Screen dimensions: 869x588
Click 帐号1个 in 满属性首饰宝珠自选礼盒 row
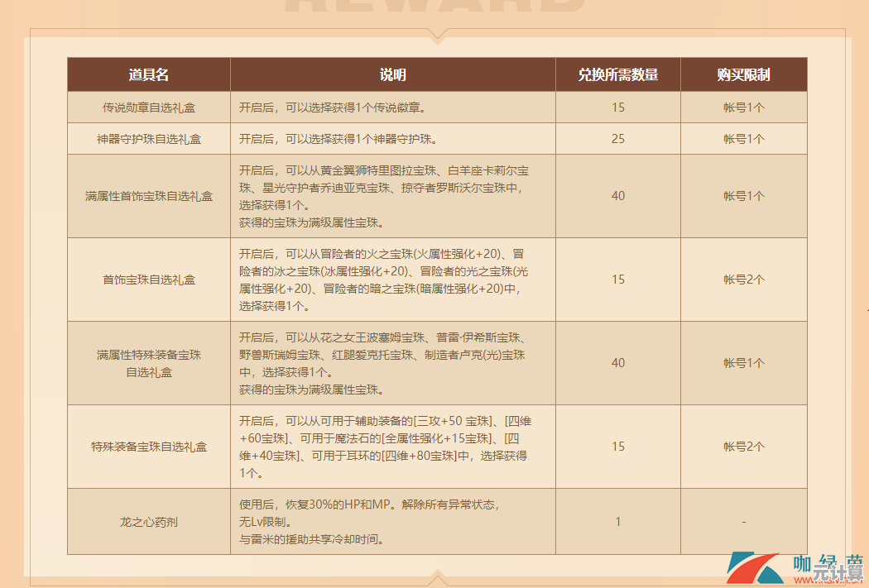[x=744, y=196]
